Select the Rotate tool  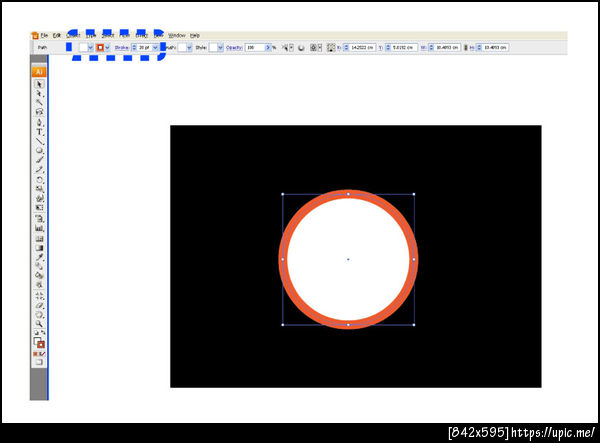[x=39, y=180]
